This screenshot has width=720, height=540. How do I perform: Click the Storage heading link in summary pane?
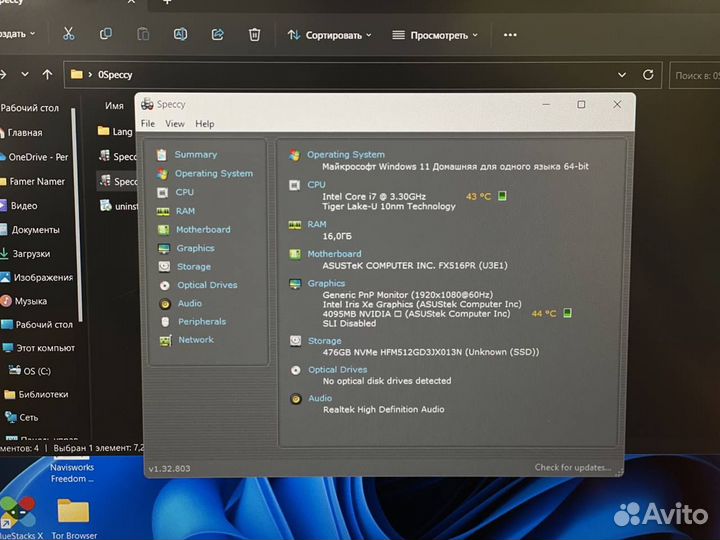coord(325,341)
